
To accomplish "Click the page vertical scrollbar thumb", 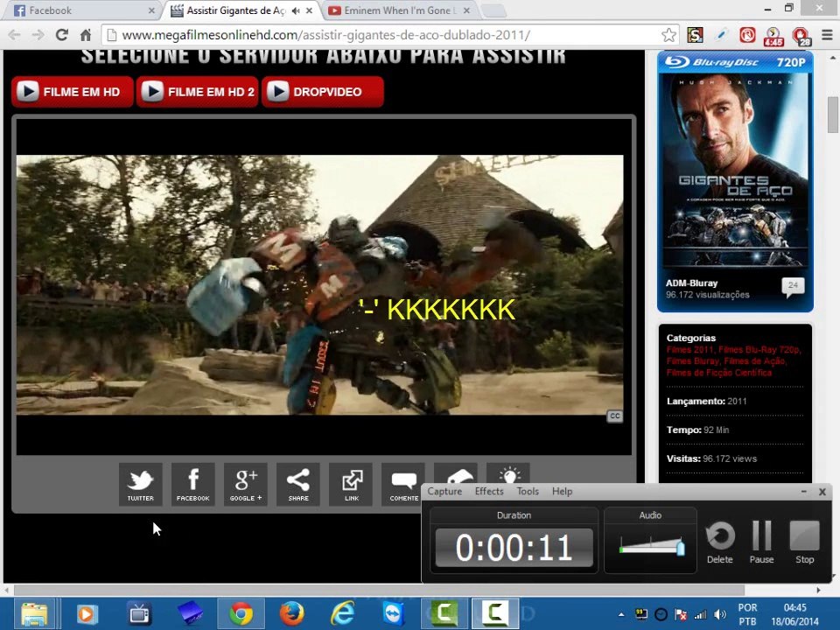I will 833,115.
